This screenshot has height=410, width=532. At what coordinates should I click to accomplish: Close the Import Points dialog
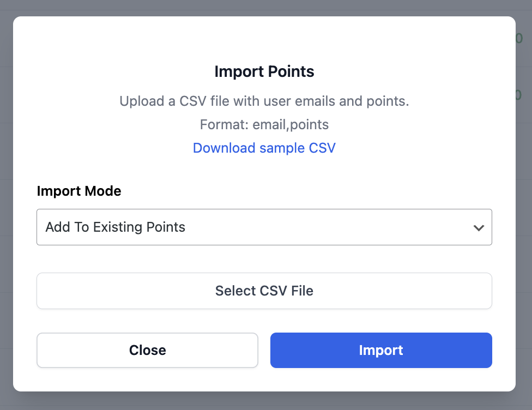pos(147,350)
